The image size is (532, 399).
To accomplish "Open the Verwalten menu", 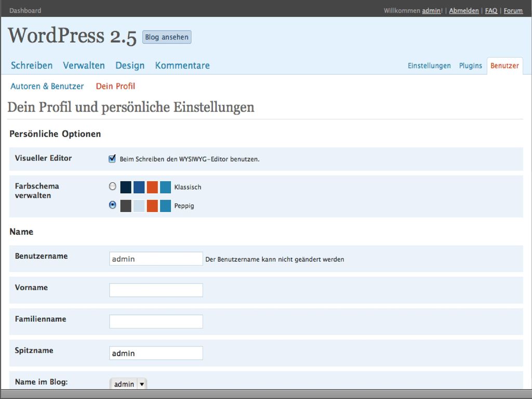I will pyautogui.click(x=84, y=65).
